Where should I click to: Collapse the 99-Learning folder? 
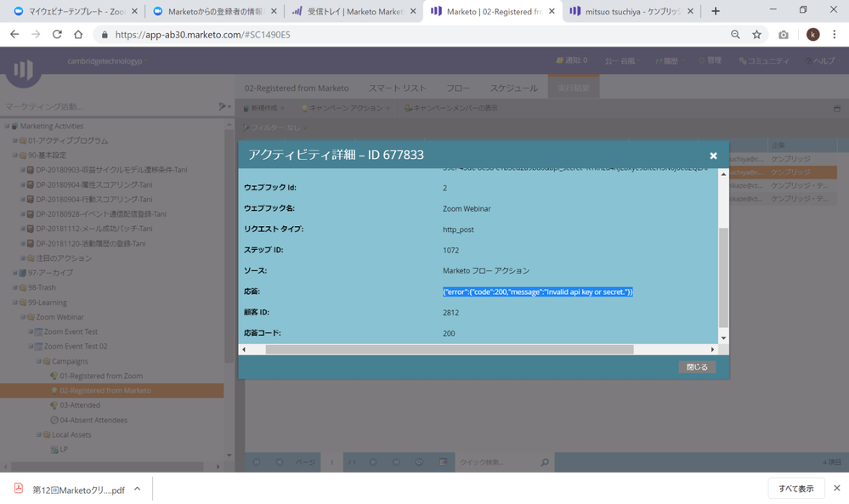click(x=14, y=303)
